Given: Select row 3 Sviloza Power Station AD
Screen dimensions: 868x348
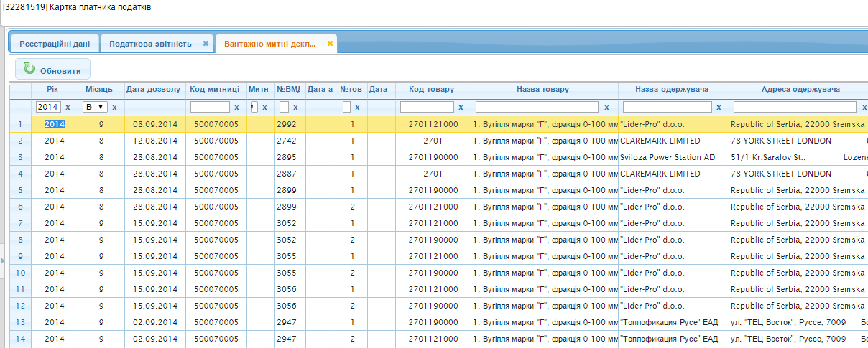Looking at the screenshot, I should (x=668, y=157).
